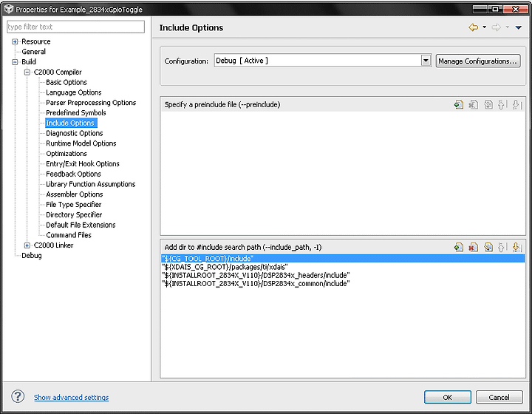
Task: Click the Build tree label
Action: point(29,62)
